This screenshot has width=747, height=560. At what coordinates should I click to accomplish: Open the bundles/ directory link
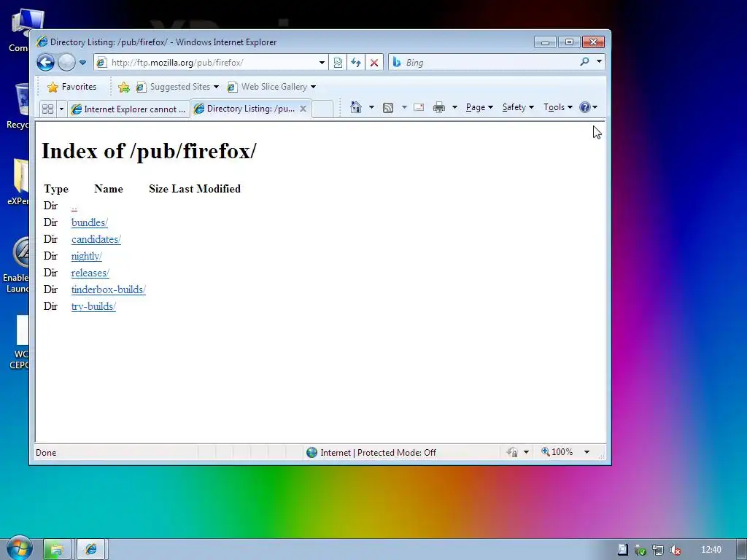click(x=90, y=222)
